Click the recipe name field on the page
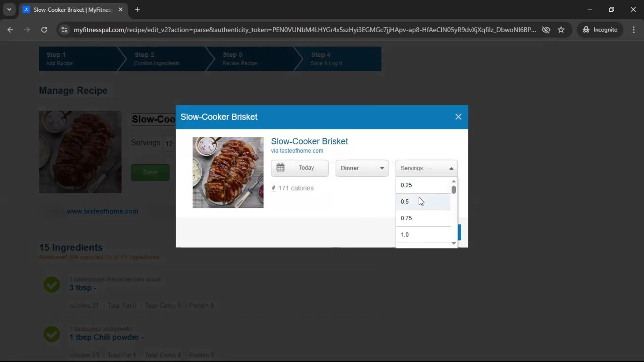This screenshot has height=362, width=644. (153, 119)
